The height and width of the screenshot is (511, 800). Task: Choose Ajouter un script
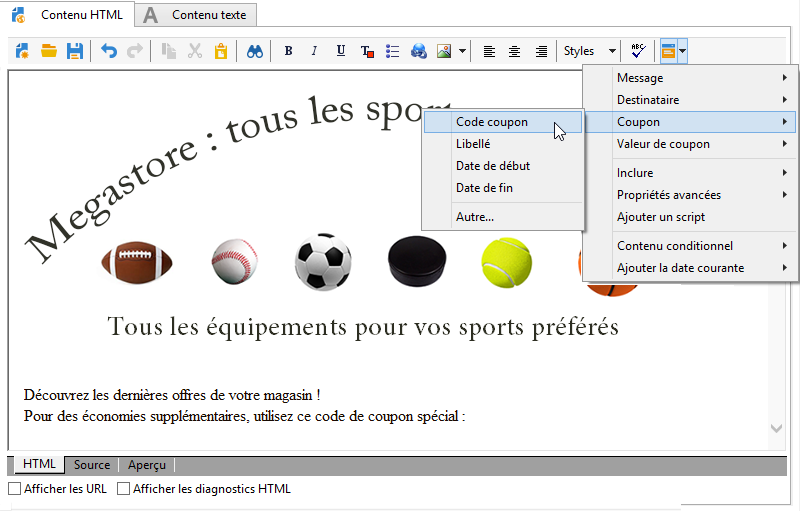point(691,217)
